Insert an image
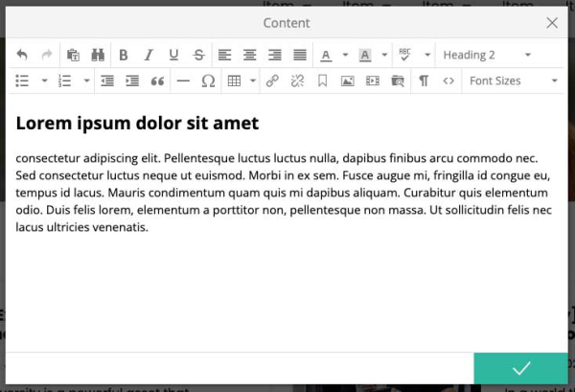This screenshot has height=392, width=575. point(348,81)
